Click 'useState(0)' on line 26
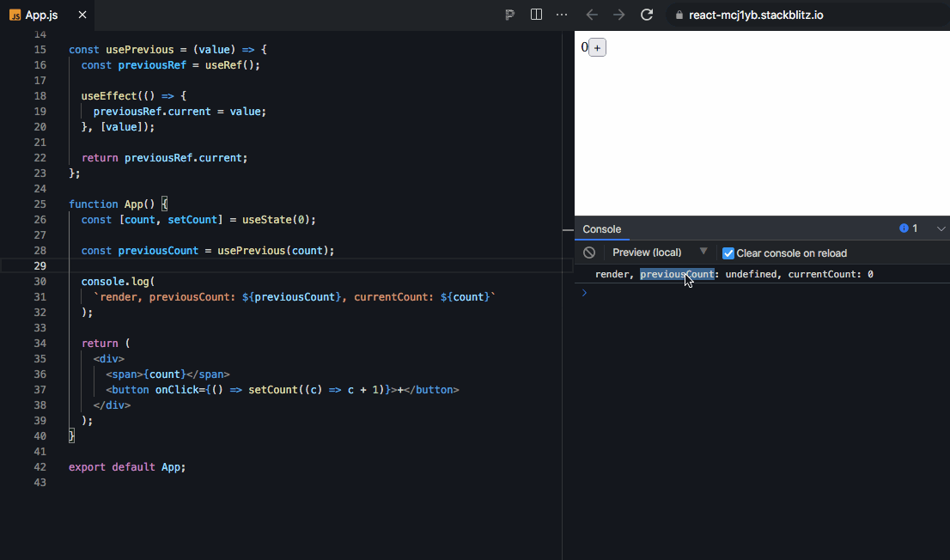The image size is (950, 560). coord(277,219)
